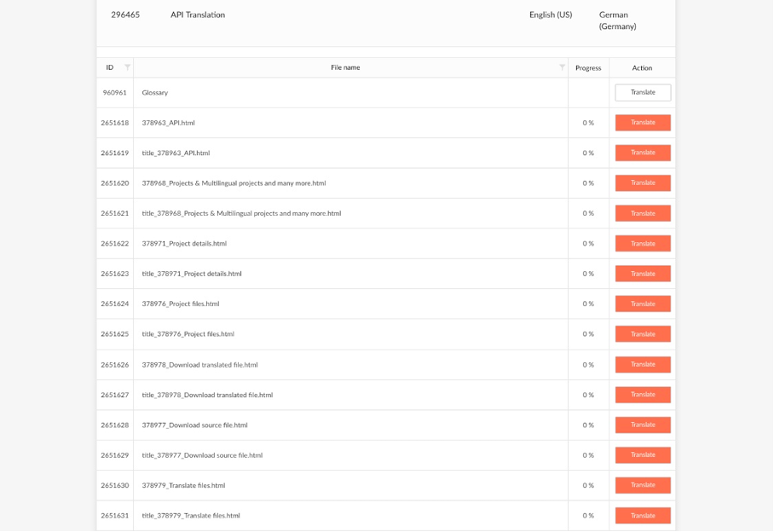Click the API Translation project name
The image size is (774, 532).
click(x=198, y=14)
